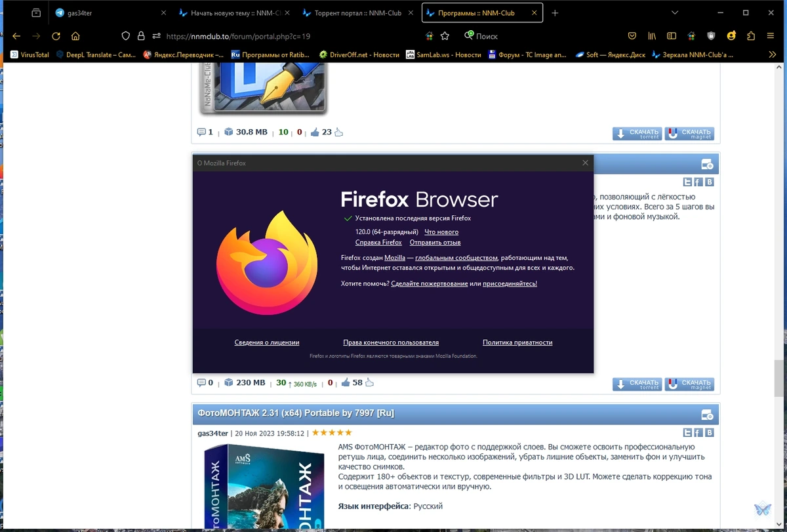The image size is (787, 532).
Task: Open the browser home page
Action: [75, 36]
